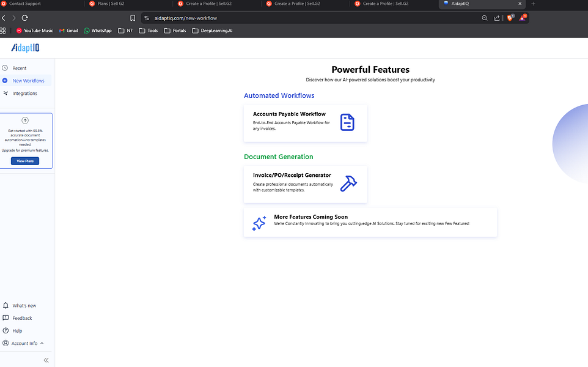The width and height of the screenshot is (588, 367).
Task: Click New Workflows plus icon
Action: (5, 80)
